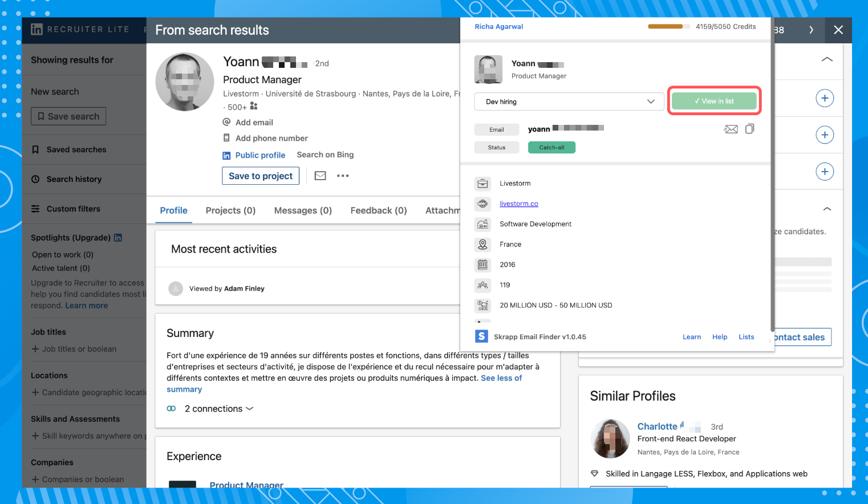The width and height of the screenshot is (868, 504).
Task: Click the message envelope icon beside Save to project
Action: click(321, 176)
